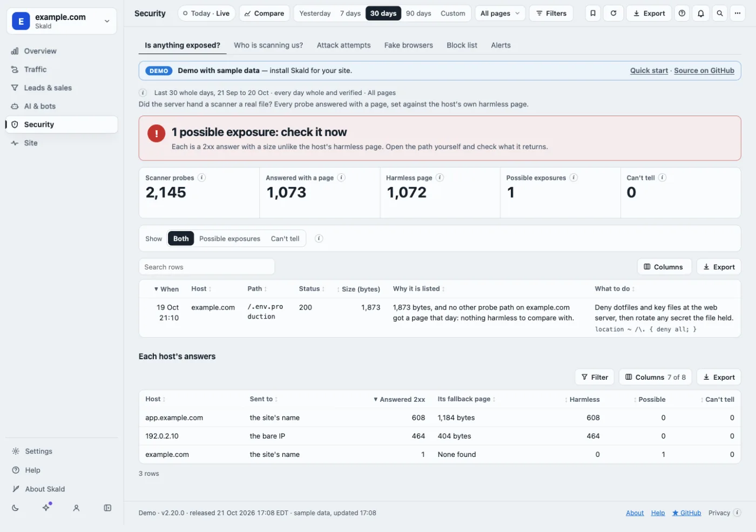Show info for Scanner probes card

pyautogui.click(x=201, y=177)
